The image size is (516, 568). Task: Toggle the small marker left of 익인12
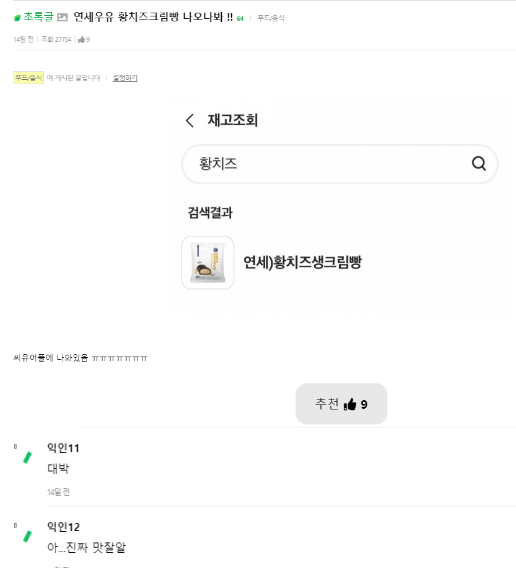pyautogui.click(x=15, y=525)
